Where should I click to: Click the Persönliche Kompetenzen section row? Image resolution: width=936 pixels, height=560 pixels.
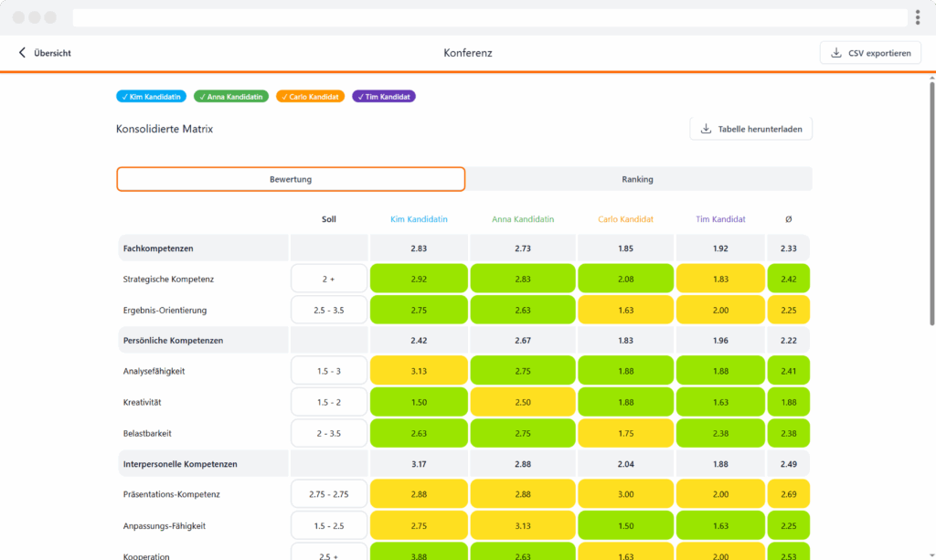203,341
